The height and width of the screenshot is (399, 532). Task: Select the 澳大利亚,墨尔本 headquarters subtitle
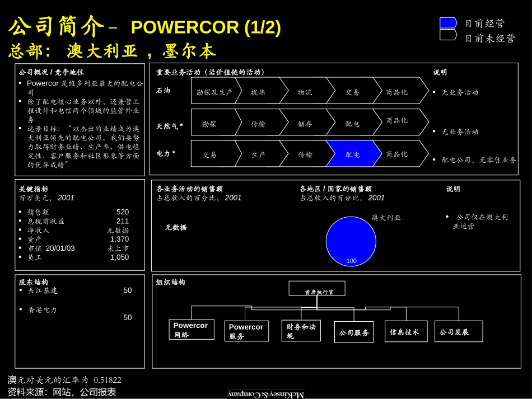point(141,51)
